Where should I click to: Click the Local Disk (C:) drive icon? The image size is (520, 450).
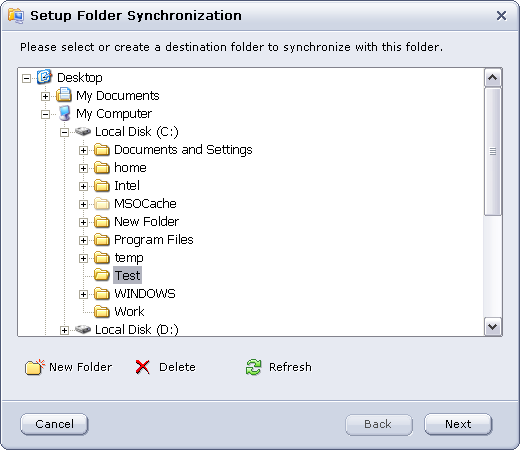83,131
